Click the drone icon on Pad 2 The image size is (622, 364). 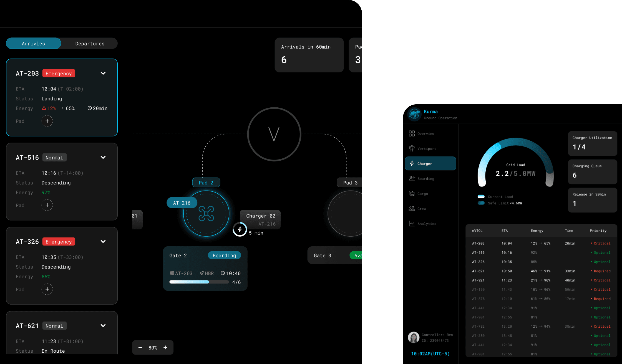[x=206, y=213]
